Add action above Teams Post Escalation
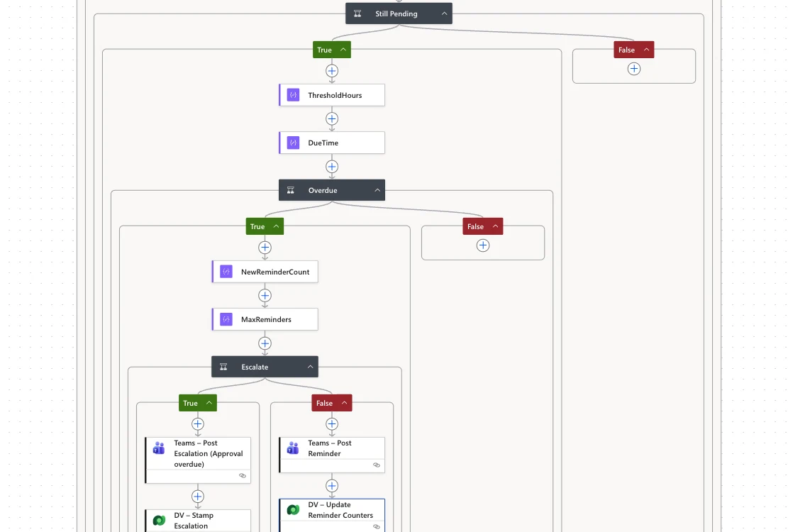 (x=198, y=424)
